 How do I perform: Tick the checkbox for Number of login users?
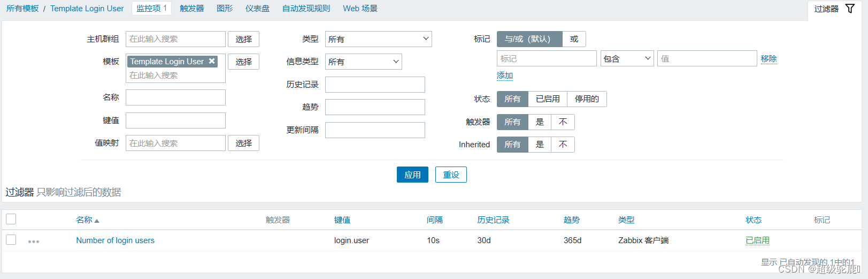11,240
